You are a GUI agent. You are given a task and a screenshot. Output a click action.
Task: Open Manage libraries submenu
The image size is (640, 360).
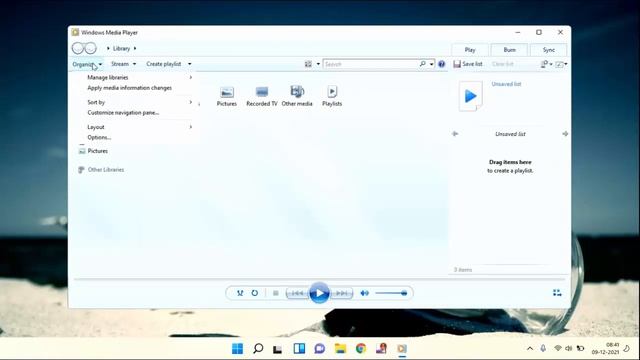139,77
